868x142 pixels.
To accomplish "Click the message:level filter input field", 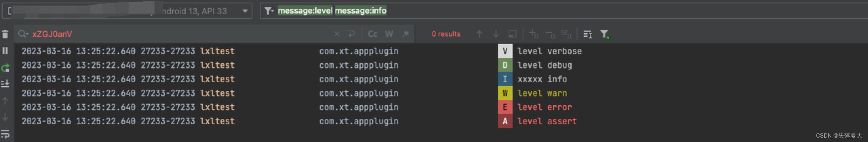I will pos(563,11).
